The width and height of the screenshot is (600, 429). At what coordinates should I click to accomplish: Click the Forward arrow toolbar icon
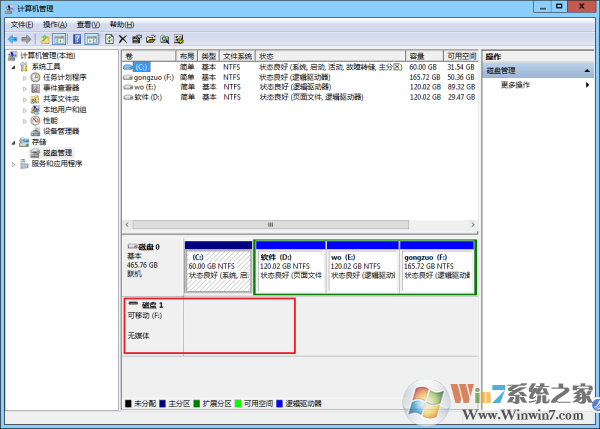[26, 39]
